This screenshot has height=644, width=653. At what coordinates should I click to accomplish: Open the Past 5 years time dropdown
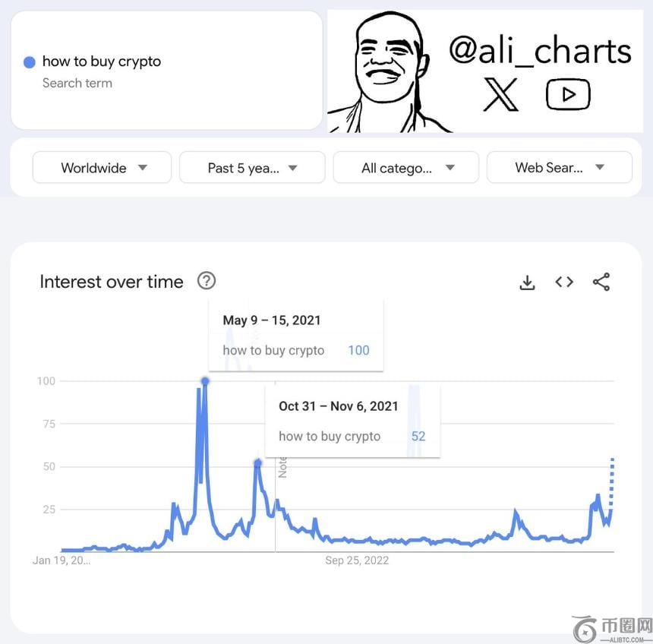pos(252,168)
